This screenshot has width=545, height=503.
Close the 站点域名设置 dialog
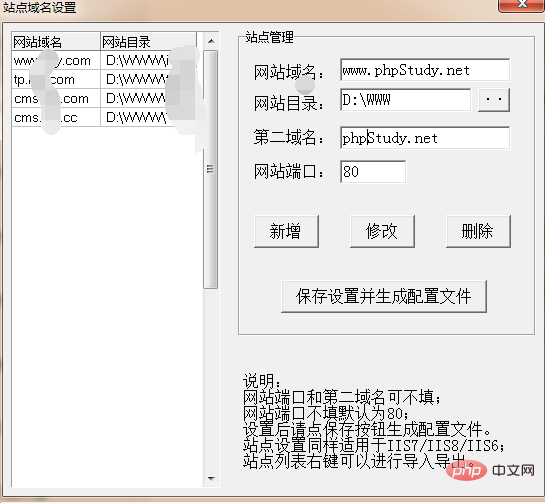tap(521, 5)
